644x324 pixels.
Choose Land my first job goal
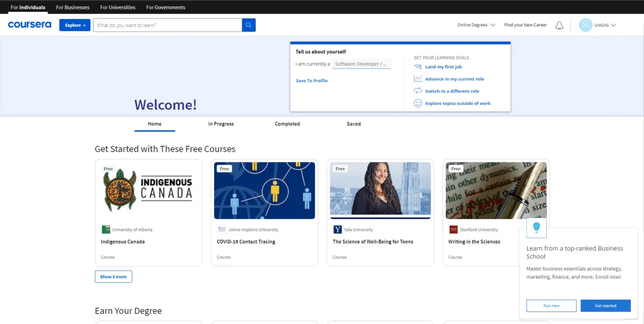click(x=444, y=67)
